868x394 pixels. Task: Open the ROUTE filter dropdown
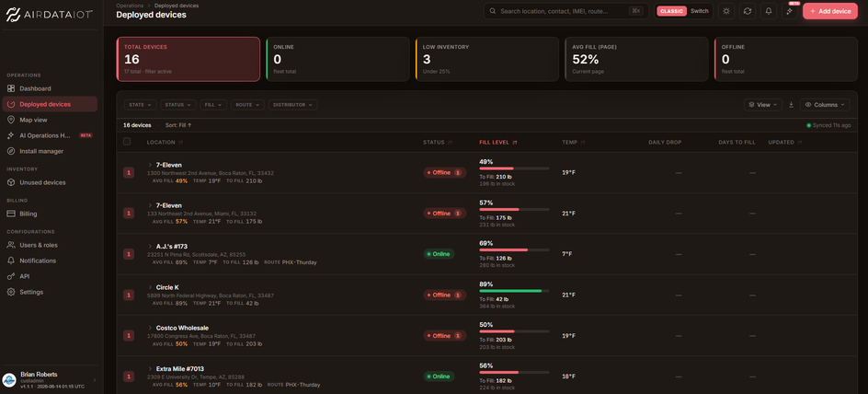[247, 105]
